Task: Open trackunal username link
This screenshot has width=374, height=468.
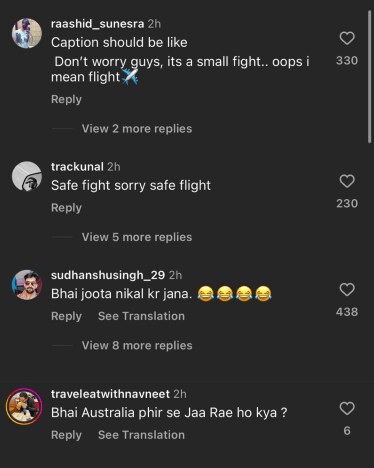Action: click(x=77, y=167)
